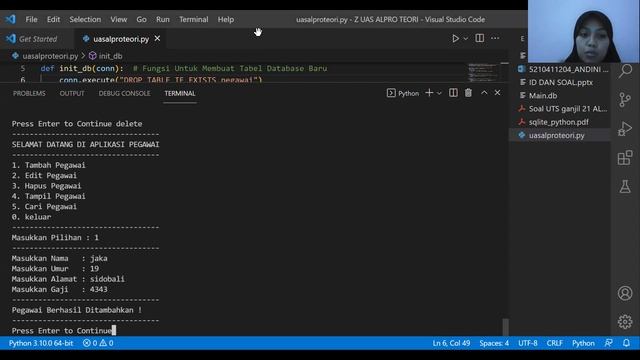Open Testing flask view
The width and height of the screenshot is (640, 360).
tap(625, 187)
